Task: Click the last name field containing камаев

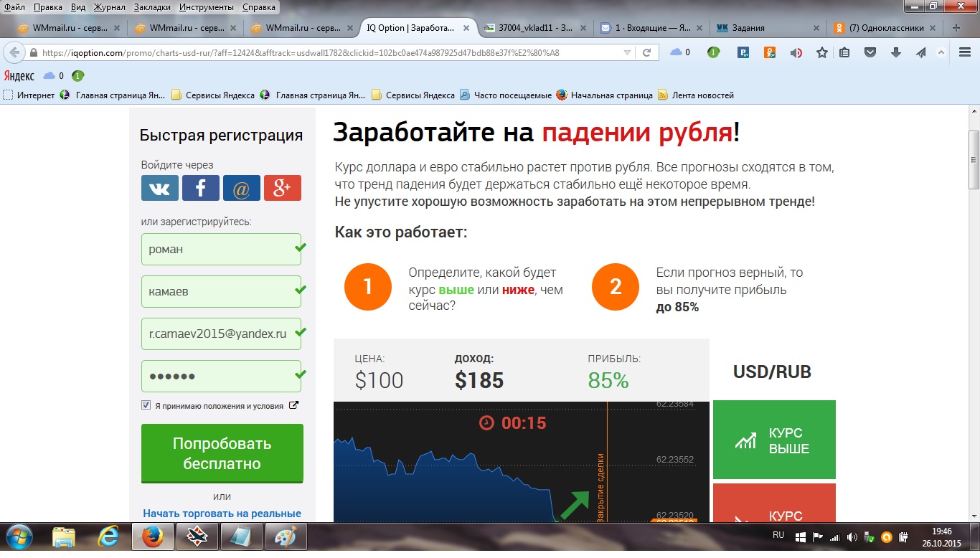Action: click(221, 291)
